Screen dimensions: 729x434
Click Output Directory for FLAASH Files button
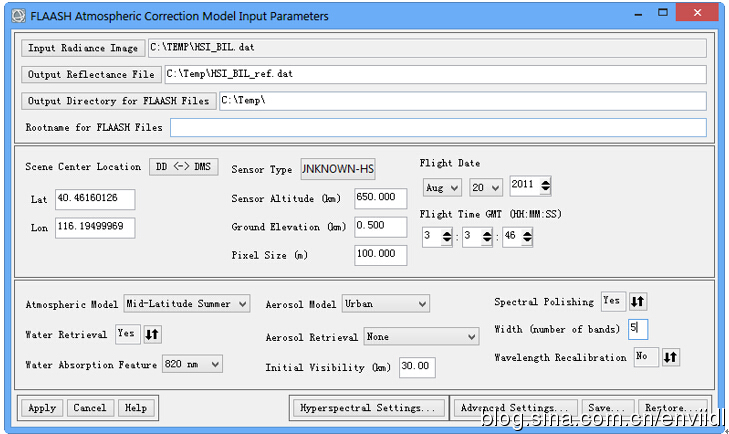pos(119,101)
